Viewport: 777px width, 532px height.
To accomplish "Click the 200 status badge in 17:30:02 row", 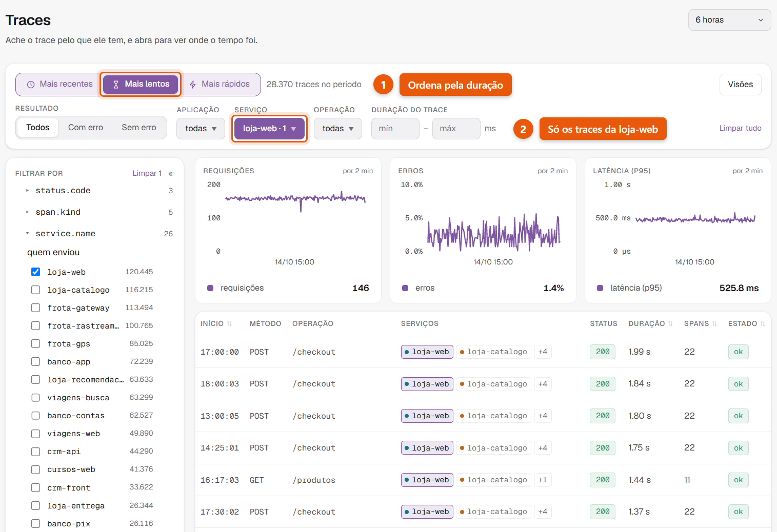I will click(x=603, y=512).
